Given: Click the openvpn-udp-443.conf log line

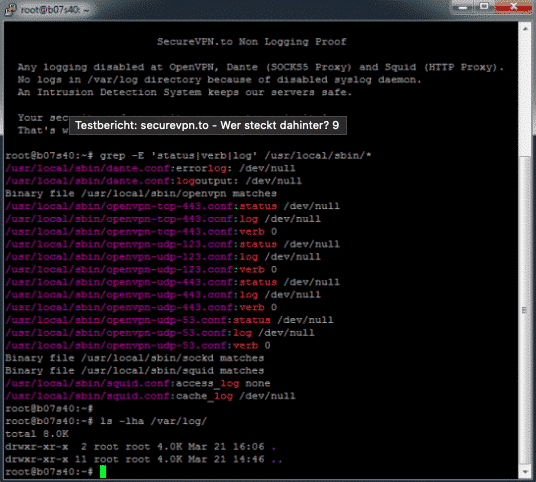Looking at the screenshot, I should tap(163, 295).
